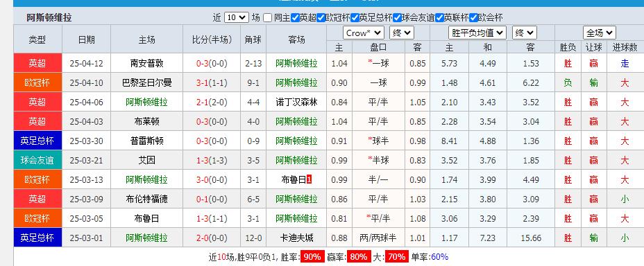
Task: Uncheck the 英联杯 filter checkbox
Action: [x=439, y=17]
